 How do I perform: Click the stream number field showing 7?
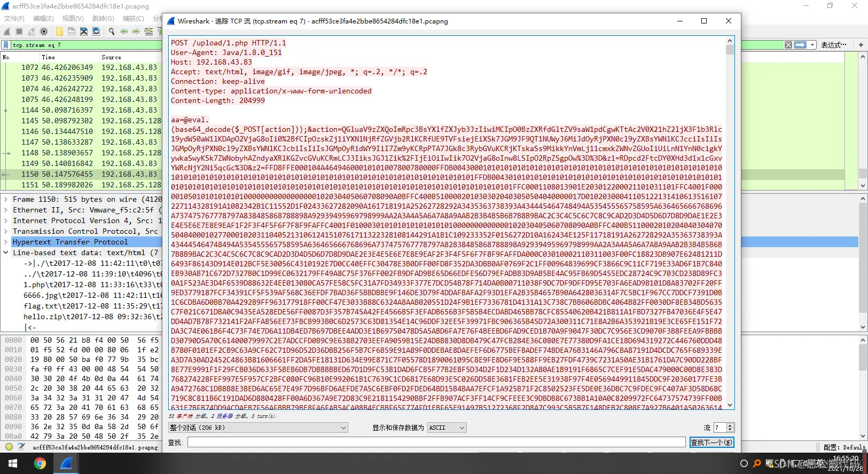coord(721,428)
